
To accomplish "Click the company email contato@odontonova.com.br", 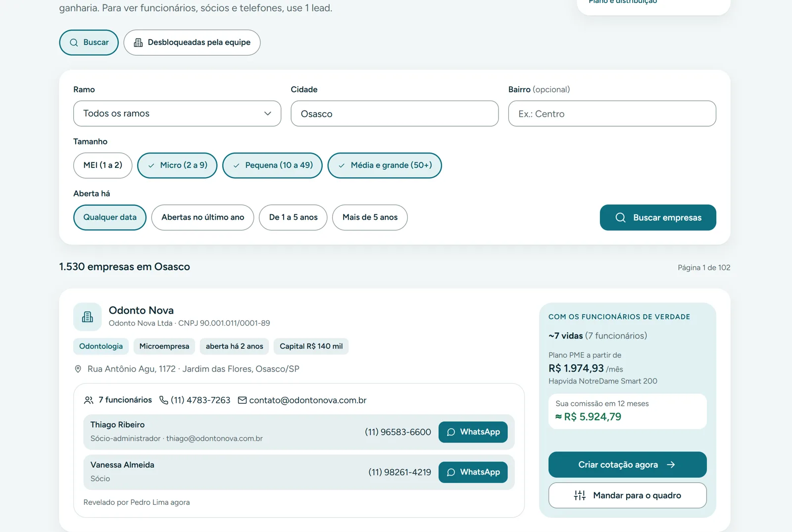I will 308,400.
